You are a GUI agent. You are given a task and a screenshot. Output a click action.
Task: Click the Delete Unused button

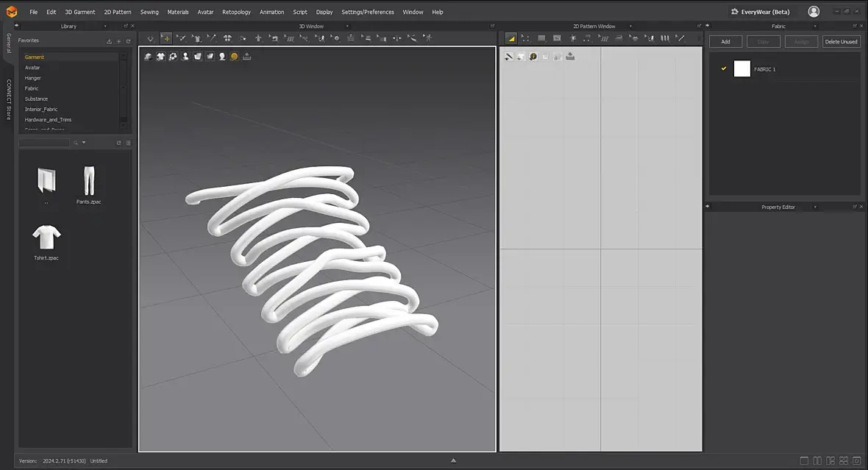tap(841, 41)
